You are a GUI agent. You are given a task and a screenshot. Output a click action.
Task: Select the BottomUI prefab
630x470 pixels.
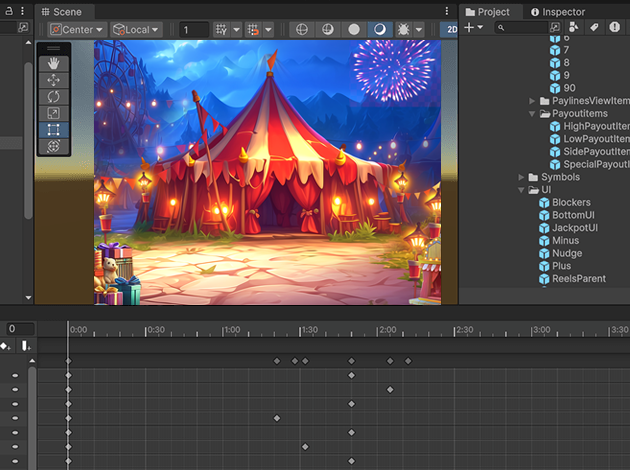pyautogui.click(x=567, y=215)
